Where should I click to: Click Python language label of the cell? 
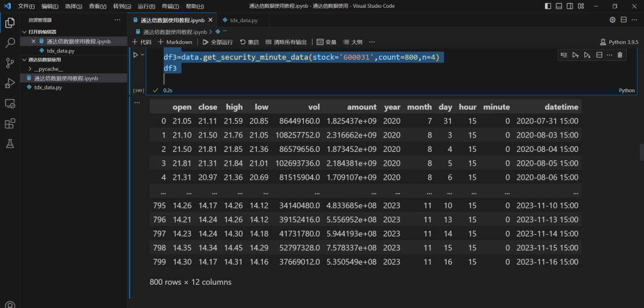point(627,91)
